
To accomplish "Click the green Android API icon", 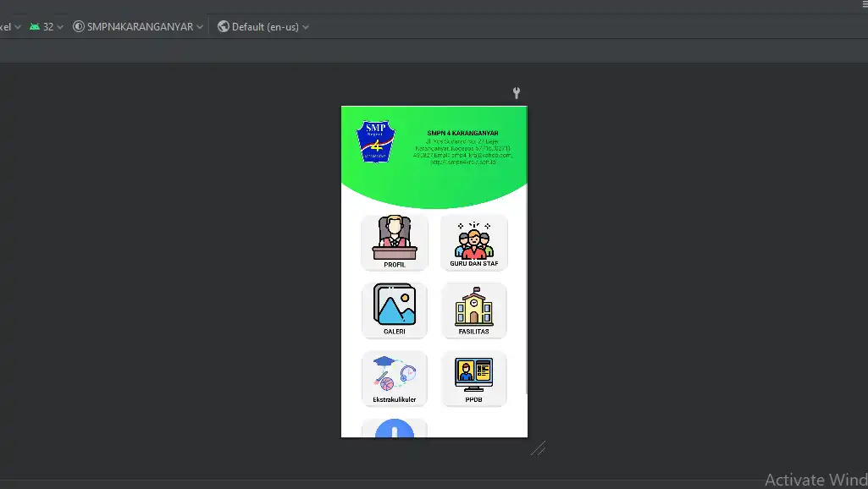I will [34, 27].
